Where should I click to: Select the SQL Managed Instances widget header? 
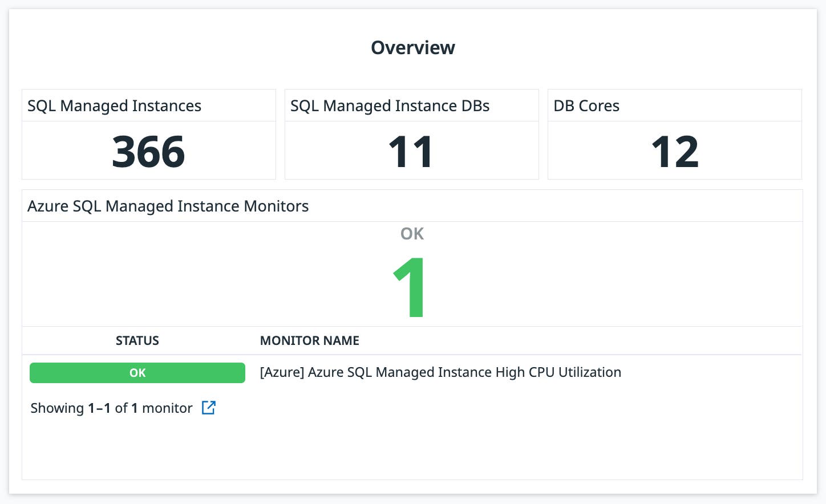(114, 105)
